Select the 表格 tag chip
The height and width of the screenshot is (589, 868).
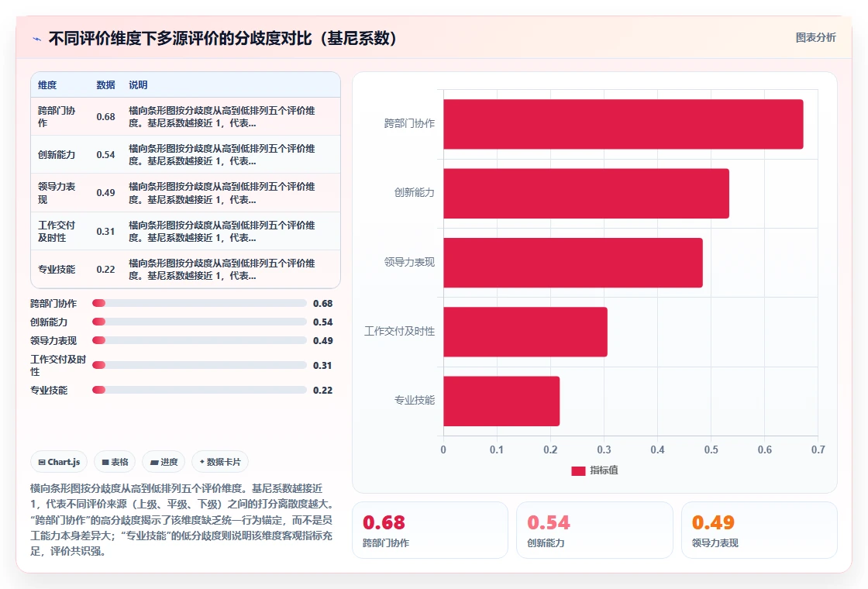pos(115,462)
